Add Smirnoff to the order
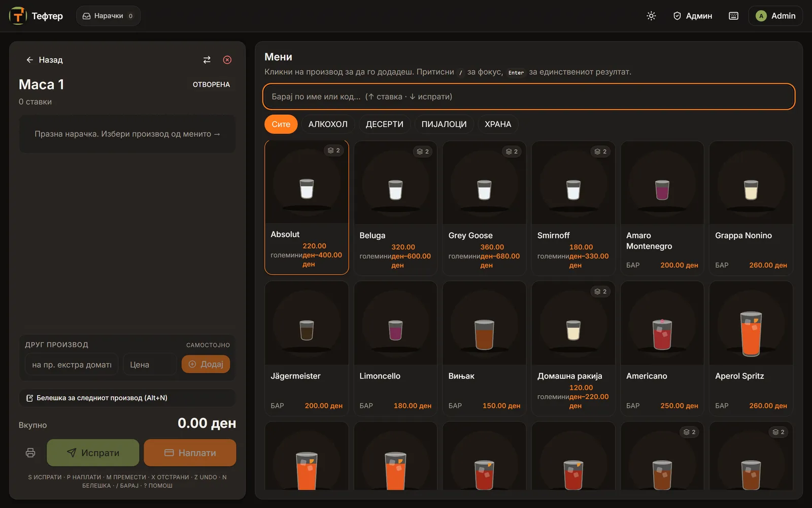Image resolution: width=812 pixels, height=508 pixels. [573, 208]
